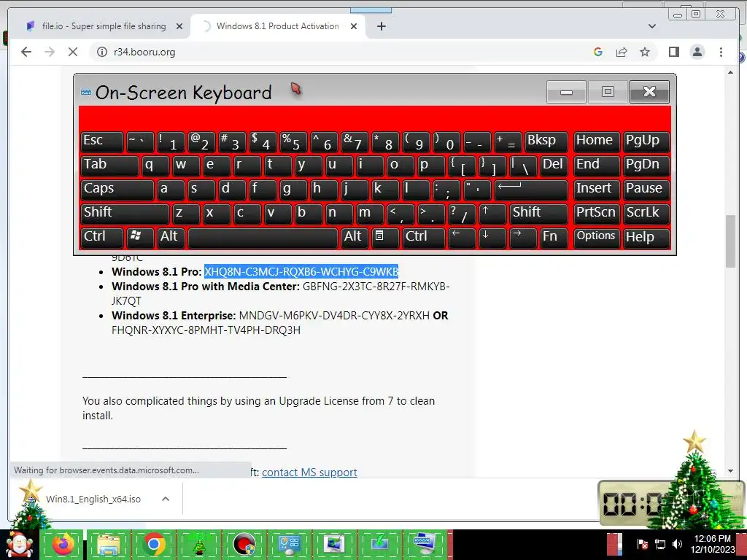Switch to file.io Super simple file sharing tab
The width and height of the screenshot is (747, 560).
104,26
